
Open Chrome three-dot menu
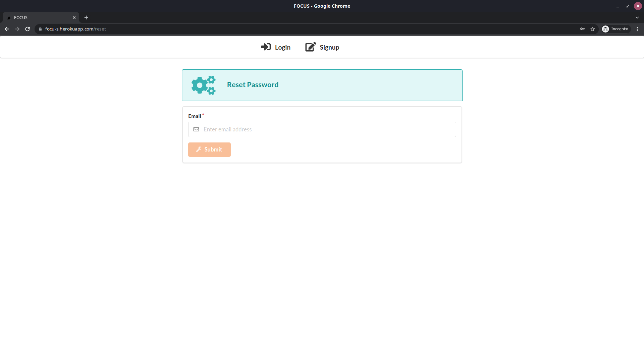(x=637, y=29)
